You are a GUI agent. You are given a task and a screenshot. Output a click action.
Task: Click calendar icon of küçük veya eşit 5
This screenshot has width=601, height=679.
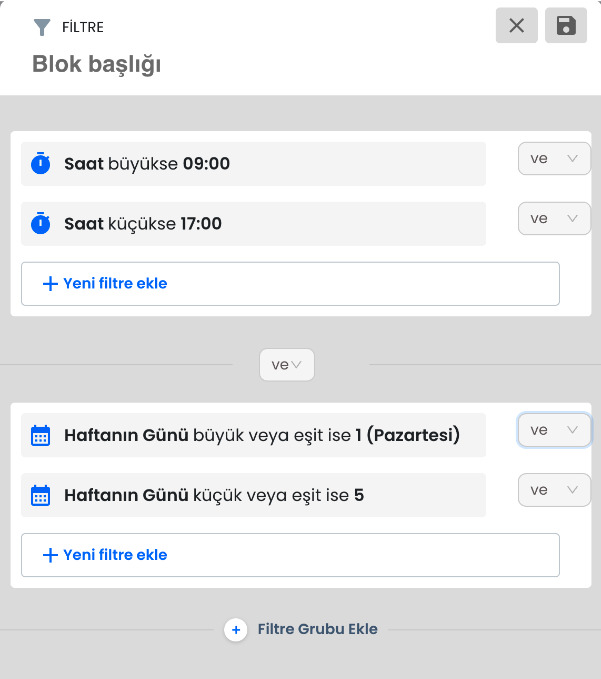[x=41, y=495]
